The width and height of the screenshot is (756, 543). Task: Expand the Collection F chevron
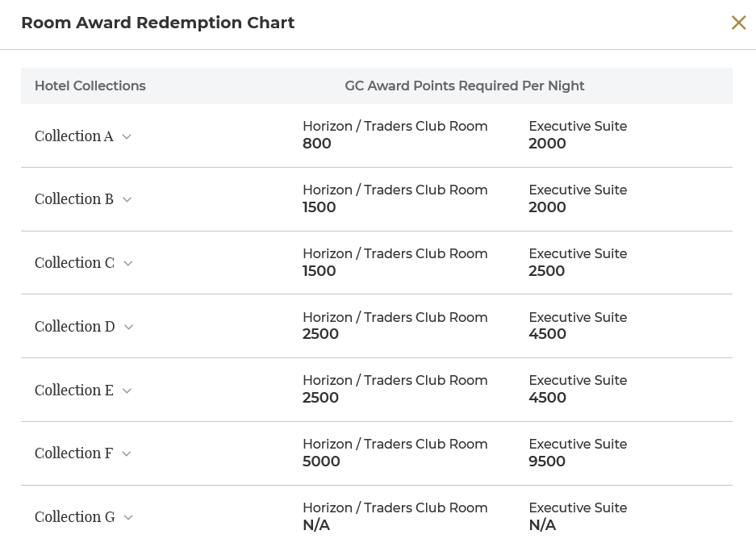click(x=127, y=453)
